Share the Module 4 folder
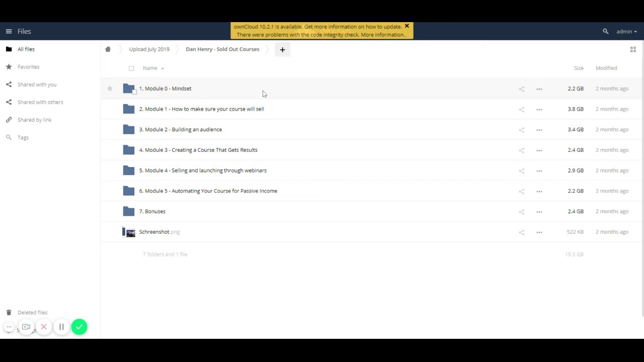 [521, 171]
